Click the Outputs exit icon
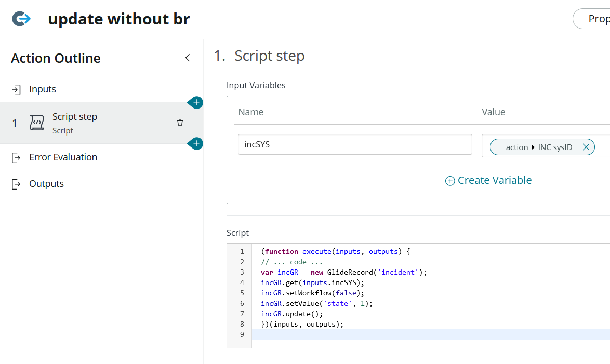Viewport: 610px width, 364px height. [16, 184]
